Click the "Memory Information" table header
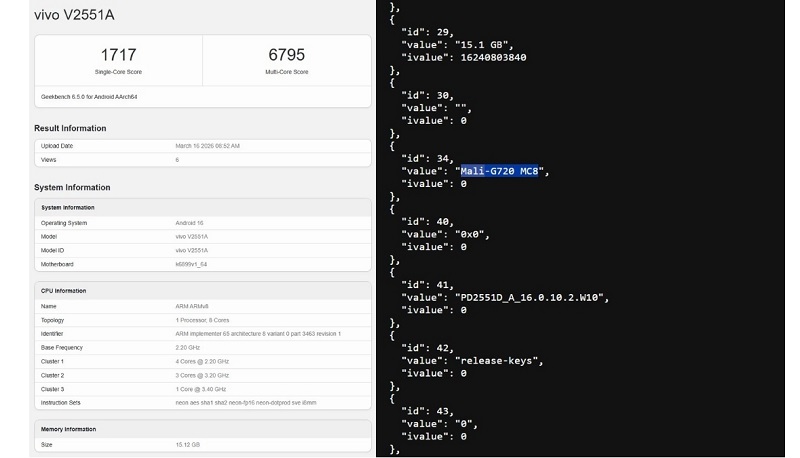800x458 pixels. 68,429
